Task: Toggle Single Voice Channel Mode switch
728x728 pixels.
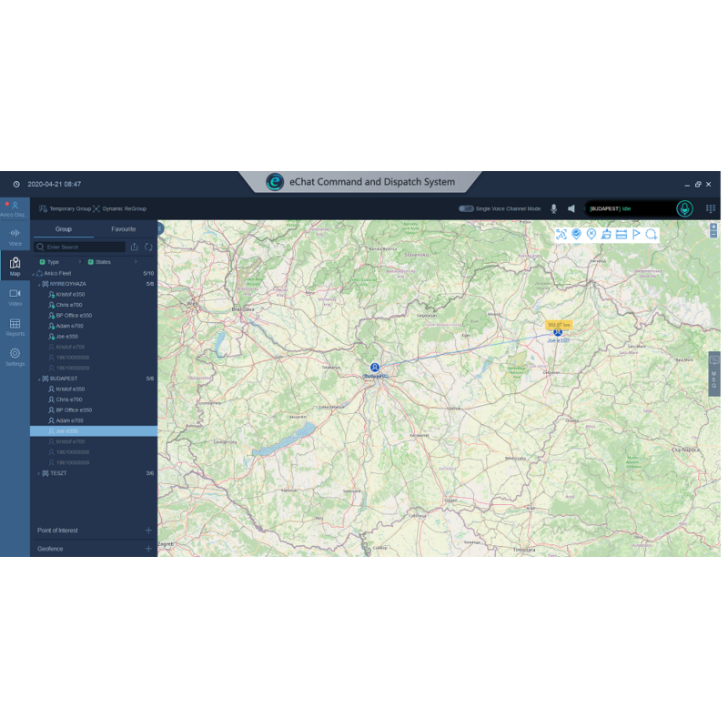Action: (x=466, y=208)
